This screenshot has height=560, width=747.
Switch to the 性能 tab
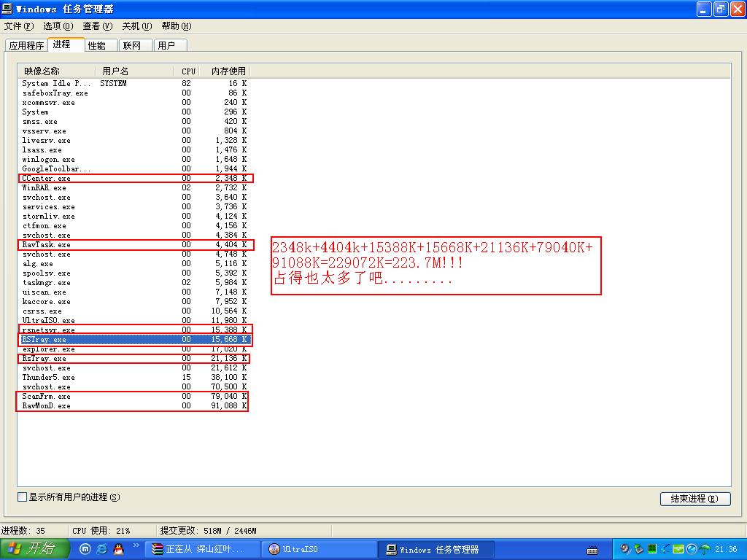pyautogui.click(x=101, y=45)
